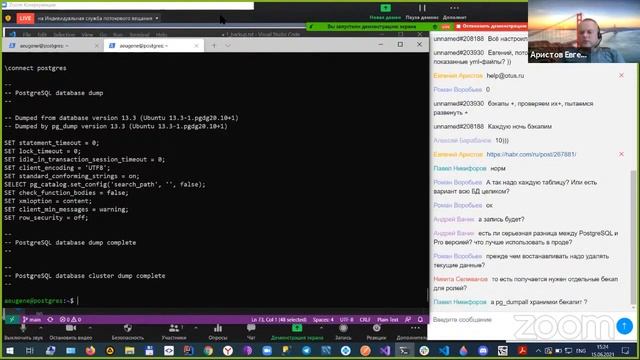Expand the video options arrow beside camera
Viewport: 640px width, 360px height.
pos(90,328)
